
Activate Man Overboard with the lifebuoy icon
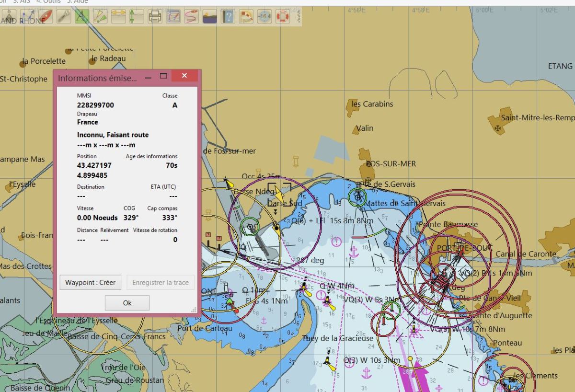pyautogui.click(x=282, y=17)
